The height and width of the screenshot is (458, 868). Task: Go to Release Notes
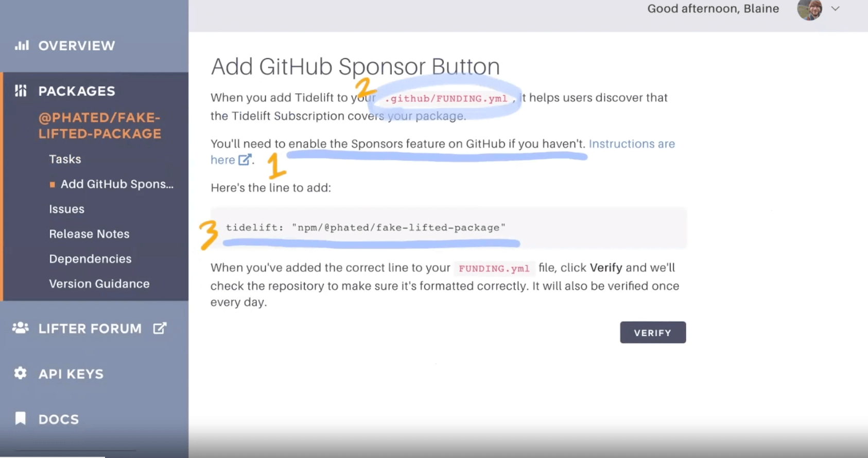pos(89,234)
